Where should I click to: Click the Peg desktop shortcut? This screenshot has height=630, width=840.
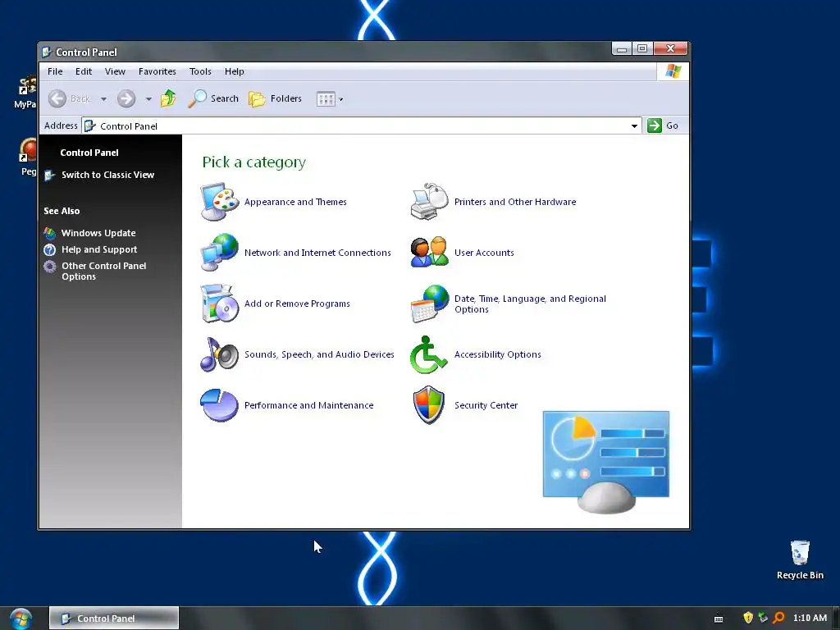point(28,157)
